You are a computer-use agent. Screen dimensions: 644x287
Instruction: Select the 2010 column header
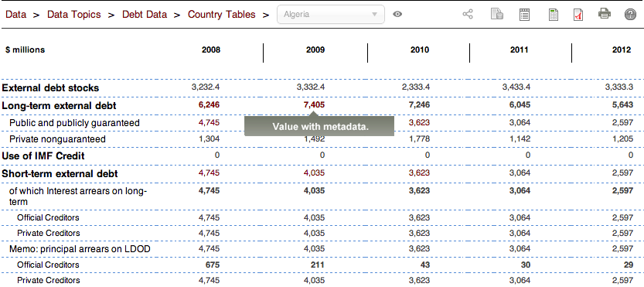tap(420, 50)
